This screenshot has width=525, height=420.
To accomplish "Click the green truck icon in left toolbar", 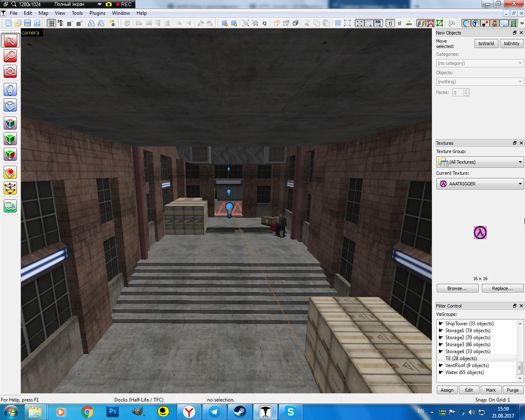I will pos(10,206).
